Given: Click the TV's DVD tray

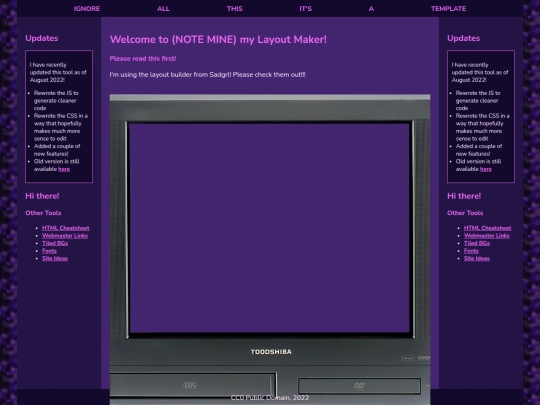Looking at the screenshot, I should click(359, 386).
